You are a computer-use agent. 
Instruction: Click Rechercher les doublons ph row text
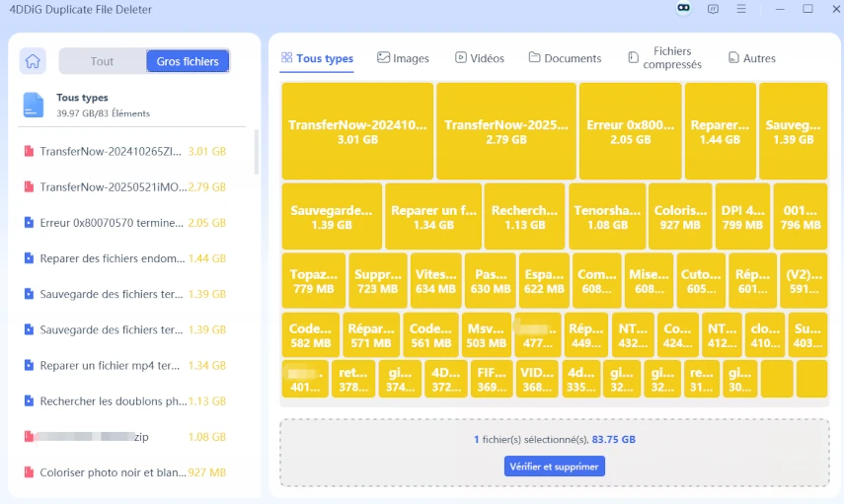tap(114, 401)
